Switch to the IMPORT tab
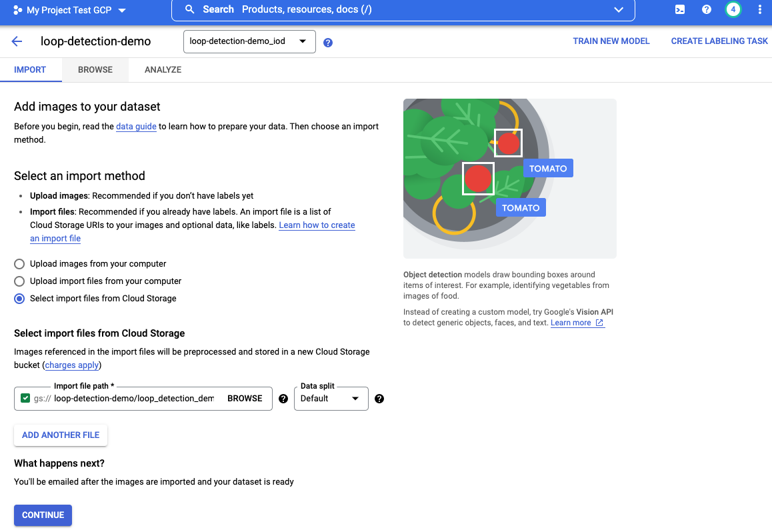The width and height of the screenshot is (772, 532). (30, 70)
